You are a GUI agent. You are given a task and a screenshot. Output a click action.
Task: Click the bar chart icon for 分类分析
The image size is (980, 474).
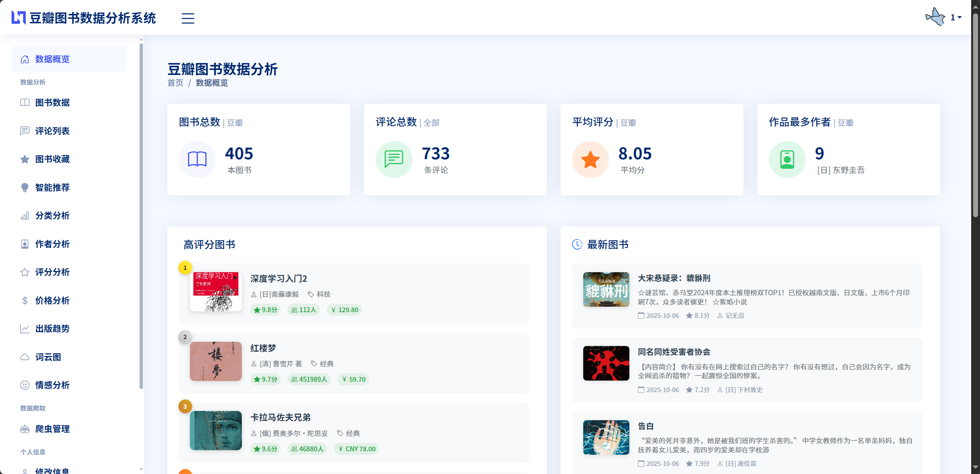click(x=25, y=216)
